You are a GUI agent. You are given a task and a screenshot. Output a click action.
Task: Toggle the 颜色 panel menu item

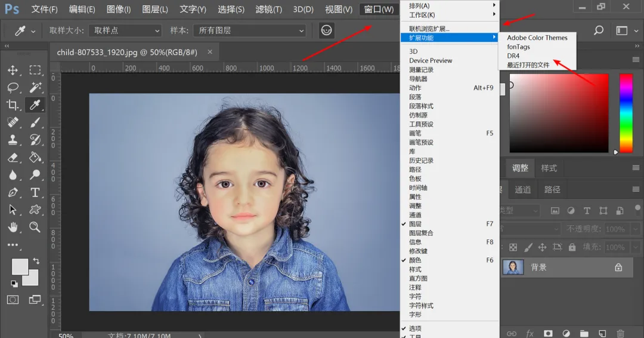tap(450, 260)
